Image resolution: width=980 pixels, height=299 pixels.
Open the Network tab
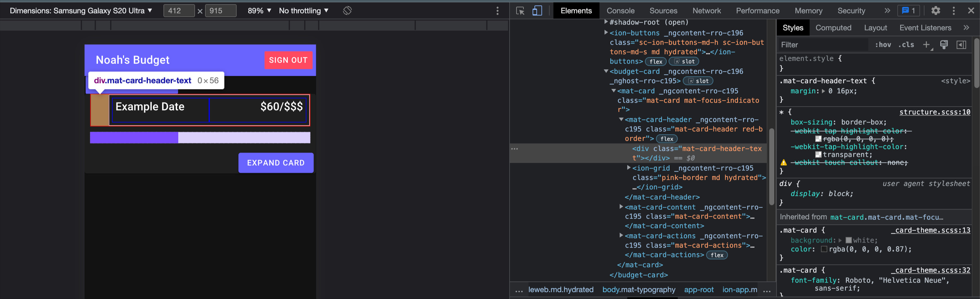(706, 11)
